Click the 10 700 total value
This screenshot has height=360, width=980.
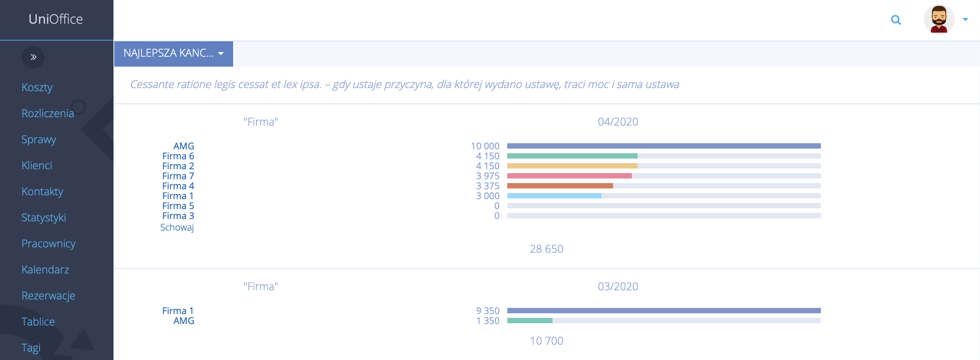546,341
